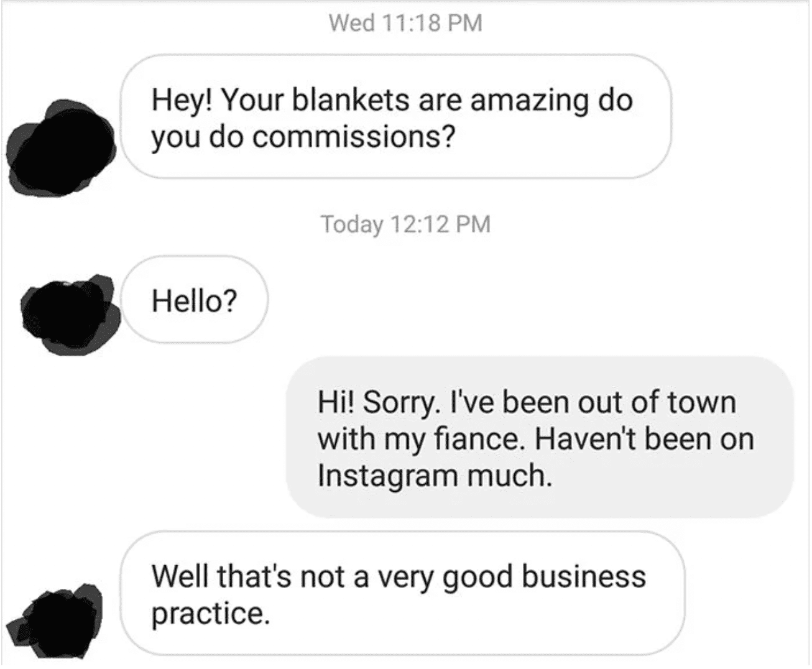Tap the "Hello?" message bubble

click(x=195, y=300)
